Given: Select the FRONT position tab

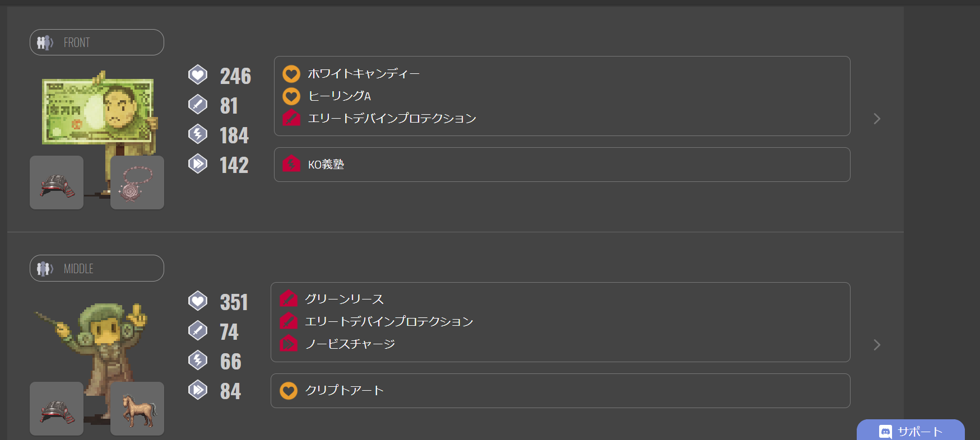Looking at the screenshot, I should [97, 43].
